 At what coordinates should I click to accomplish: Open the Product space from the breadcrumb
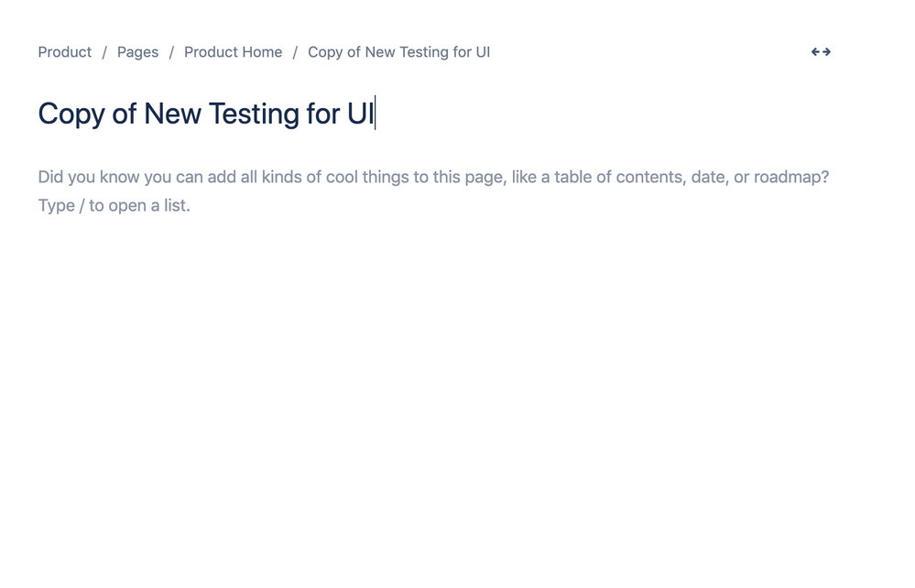pyautogui.click(x=64, y=52)
